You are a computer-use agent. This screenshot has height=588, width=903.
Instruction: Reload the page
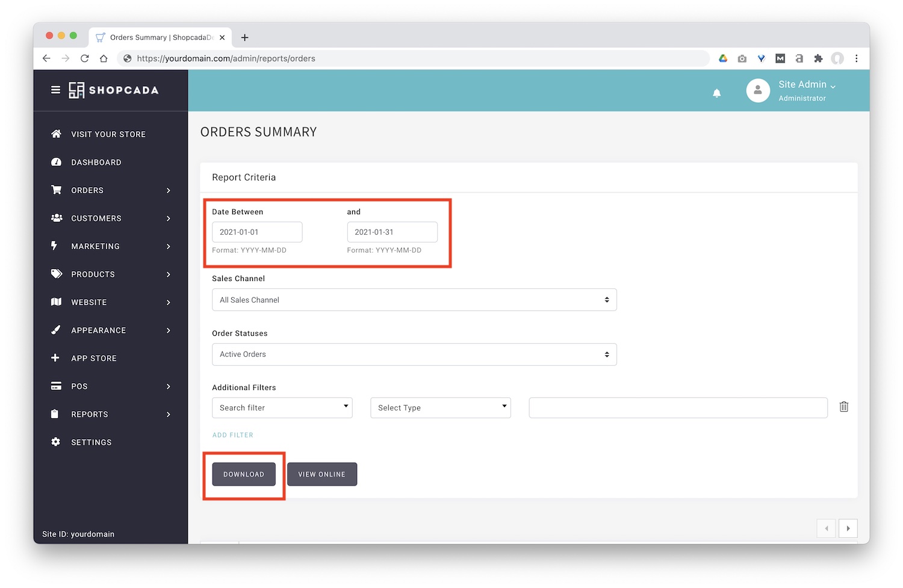click(x=85, y=58)
